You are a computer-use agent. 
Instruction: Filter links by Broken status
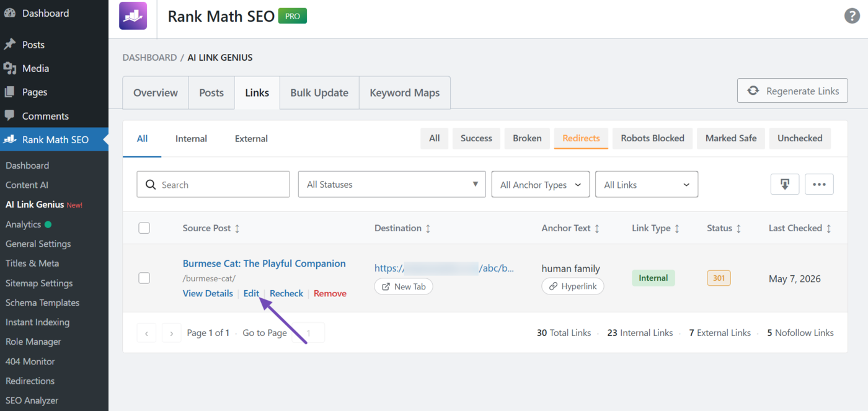coord(527,138)
